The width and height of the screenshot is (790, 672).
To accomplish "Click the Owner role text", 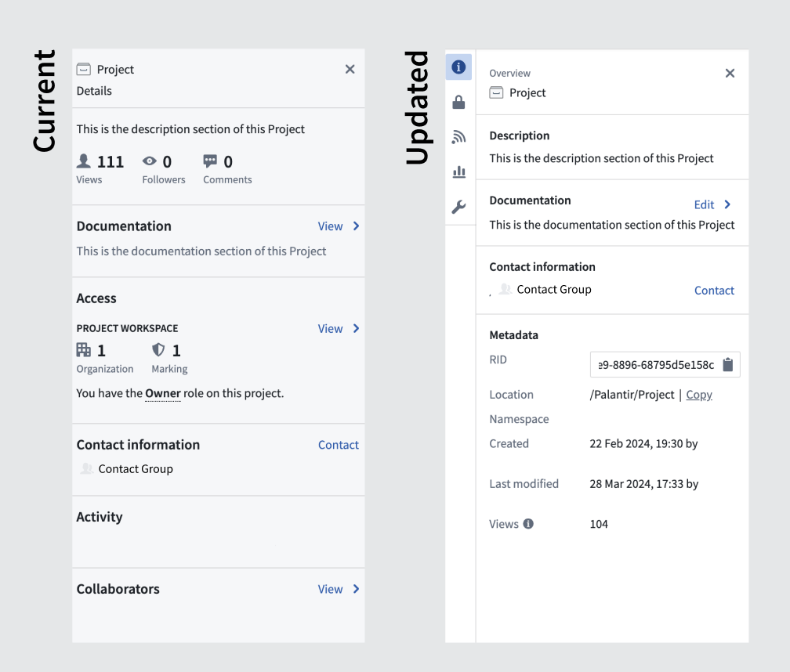I will pyautogui.click(x=163, y=393).
